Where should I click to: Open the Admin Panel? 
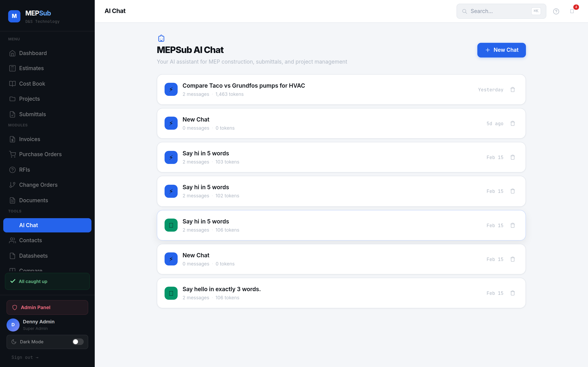pos(47,307)
